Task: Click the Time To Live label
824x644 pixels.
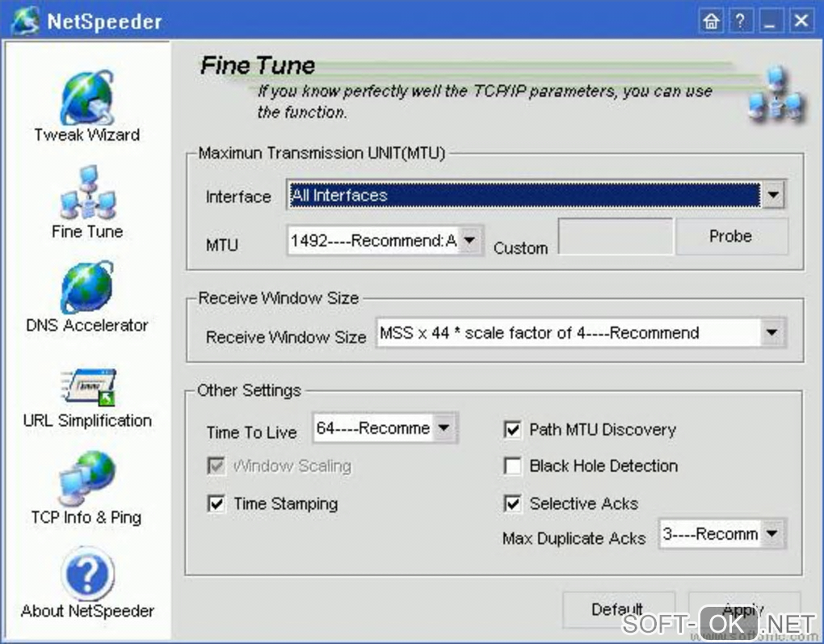Action: point(252,432)
